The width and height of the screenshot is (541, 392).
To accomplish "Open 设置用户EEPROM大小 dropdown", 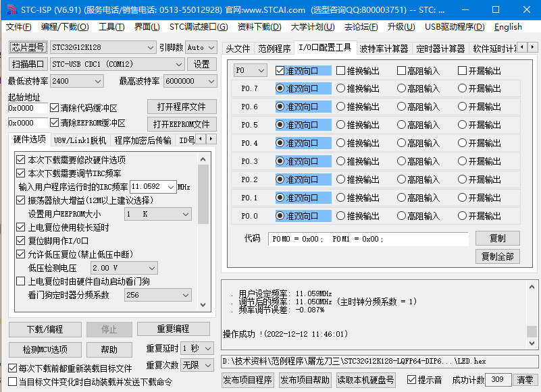I will [157, 214].
